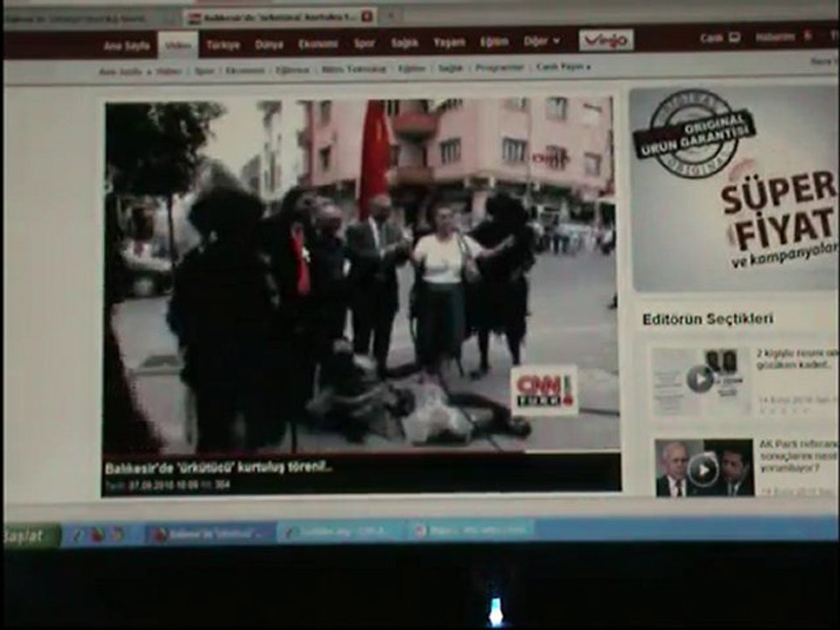
Task: Click the third quick launch icon in taskbar
Action: [116, 534]
